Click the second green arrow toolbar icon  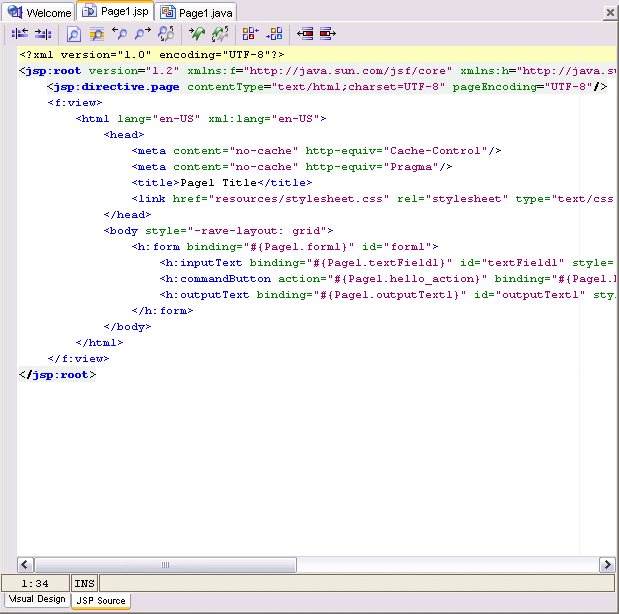tap(220, 34)
